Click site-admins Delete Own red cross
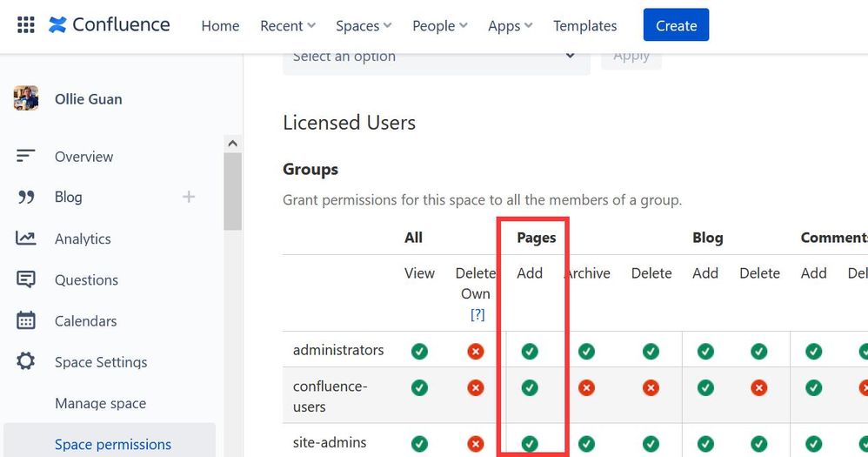 (x=475, y=444)
